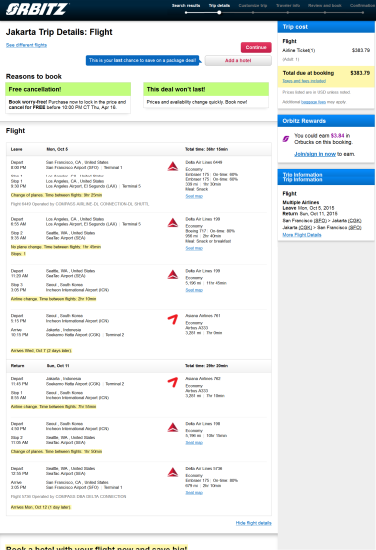The width and height of the screenshot is (376, 550).
Task: Click the Asiana Airlines 761 logo
Action: point(173,319)
